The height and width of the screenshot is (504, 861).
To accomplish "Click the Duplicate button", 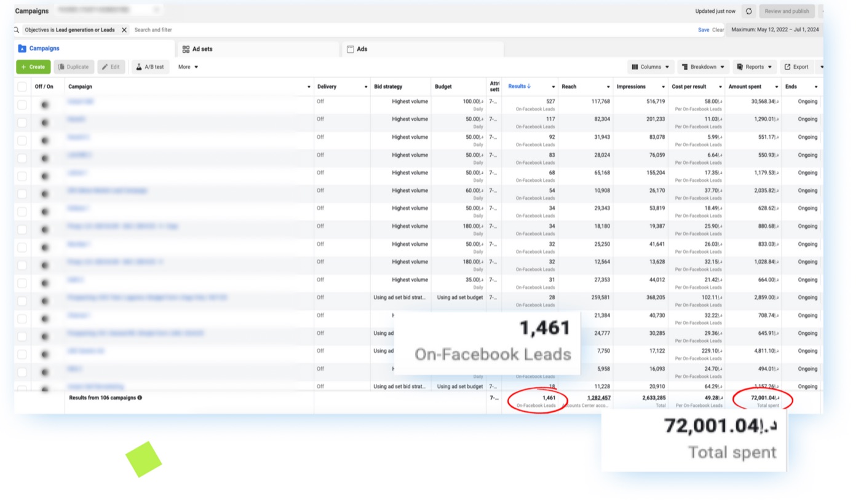I will (73, 67).
